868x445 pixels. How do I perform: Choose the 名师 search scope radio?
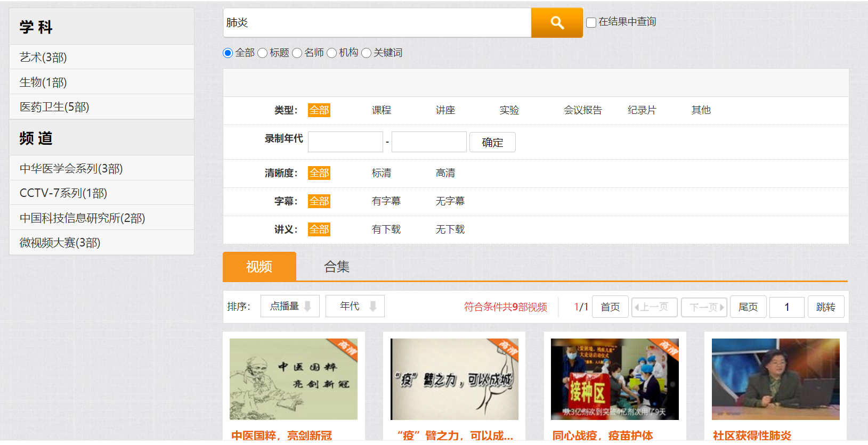pos(297,53)
